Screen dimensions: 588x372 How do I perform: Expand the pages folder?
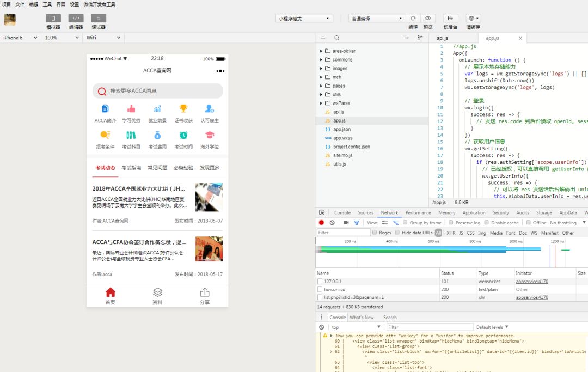click(321, 86)
